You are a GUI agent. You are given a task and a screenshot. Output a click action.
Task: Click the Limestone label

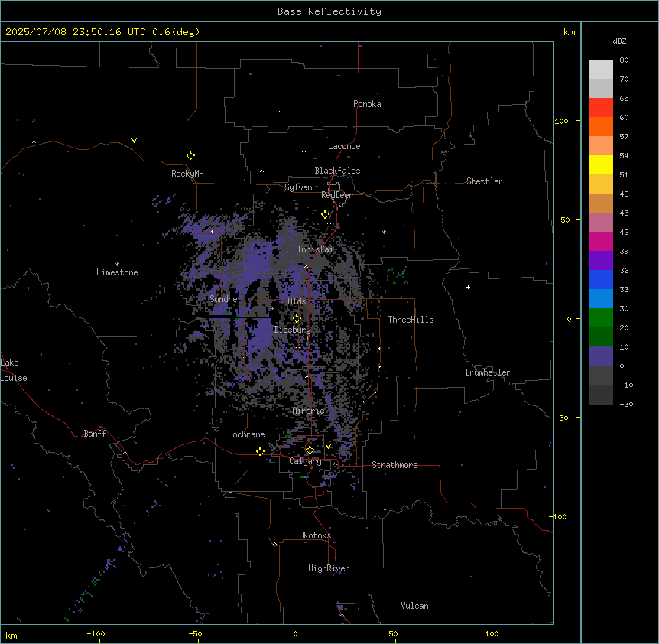pyautogui.click(x=117, y=272)
